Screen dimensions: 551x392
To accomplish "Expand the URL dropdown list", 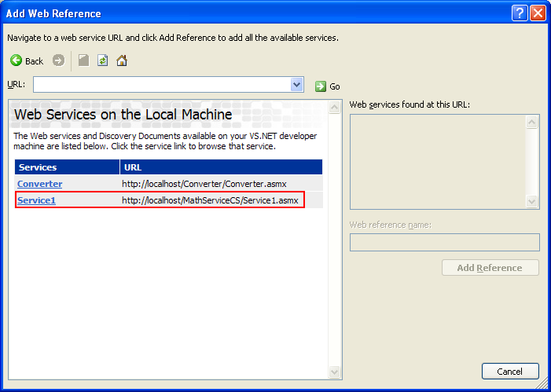I will click(296, 85).
